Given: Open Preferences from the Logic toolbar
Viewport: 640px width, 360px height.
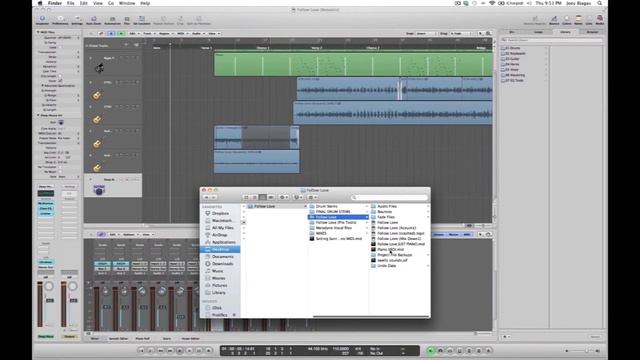Looking at the screenshot, I should [60, 19].
